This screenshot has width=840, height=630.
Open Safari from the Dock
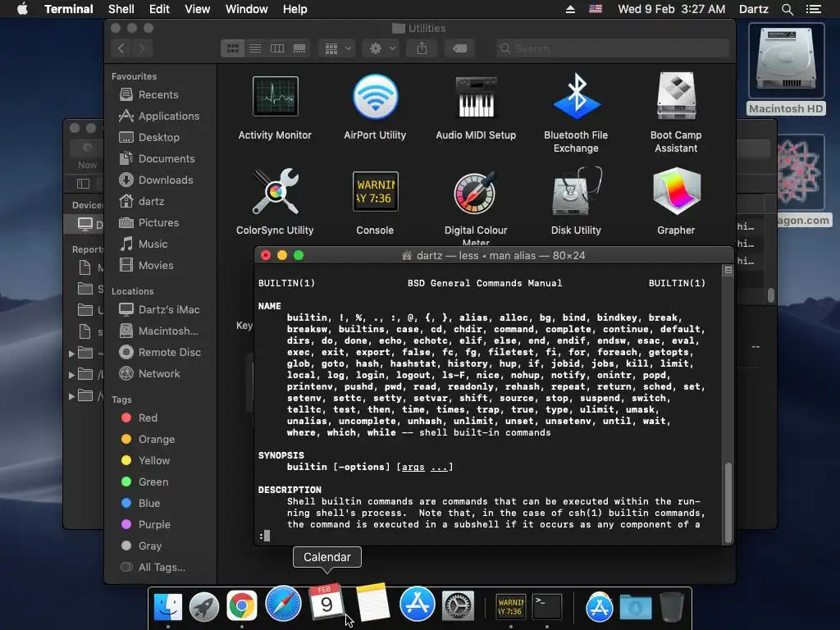283,604
